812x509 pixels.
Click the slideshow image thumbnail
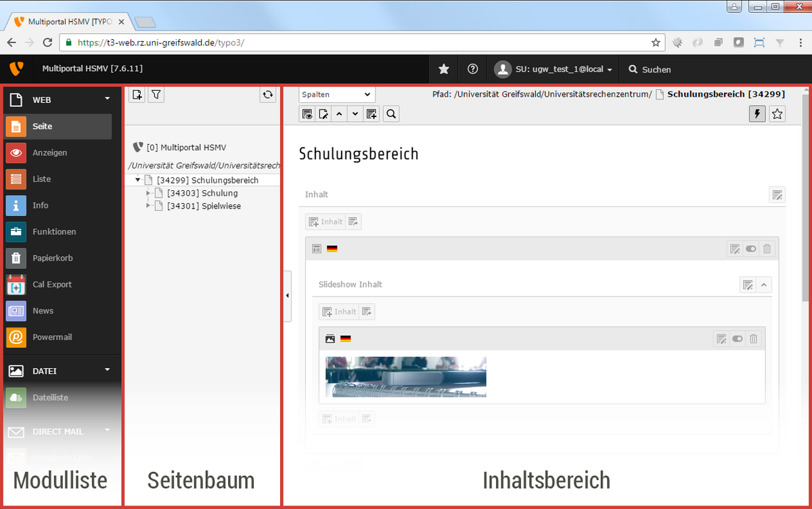pyautogui.click(x=405, y=376)
